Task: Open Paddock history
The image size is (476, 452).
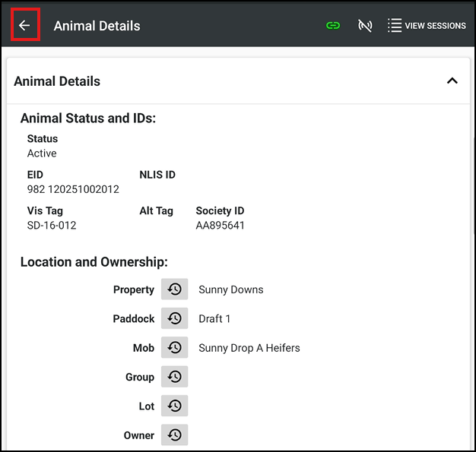Action: (174, 319)
